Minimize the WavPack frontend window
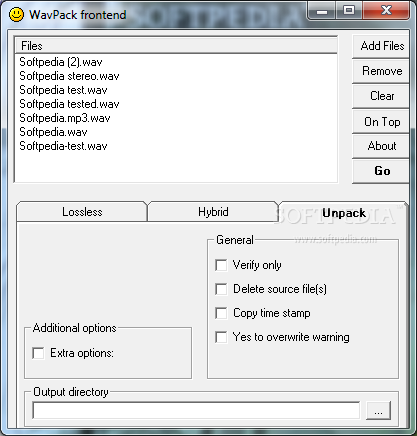The width and height of the screenshot is (417, 436). click(x=321, y=11)
